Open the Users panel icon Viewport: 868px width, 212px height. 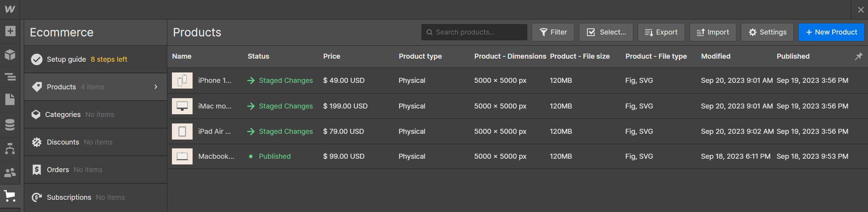coord(10,173)
